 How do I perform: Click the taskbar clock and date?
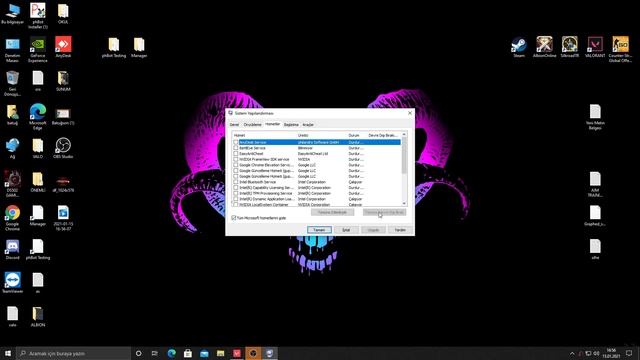(x=611, y=353)
